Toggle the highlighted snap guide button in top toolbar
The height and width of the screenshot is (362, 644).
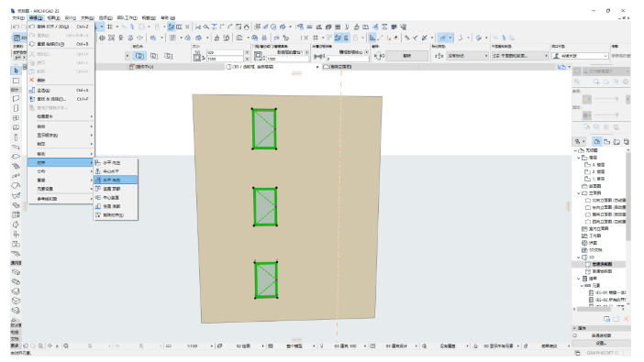point(443,38)
